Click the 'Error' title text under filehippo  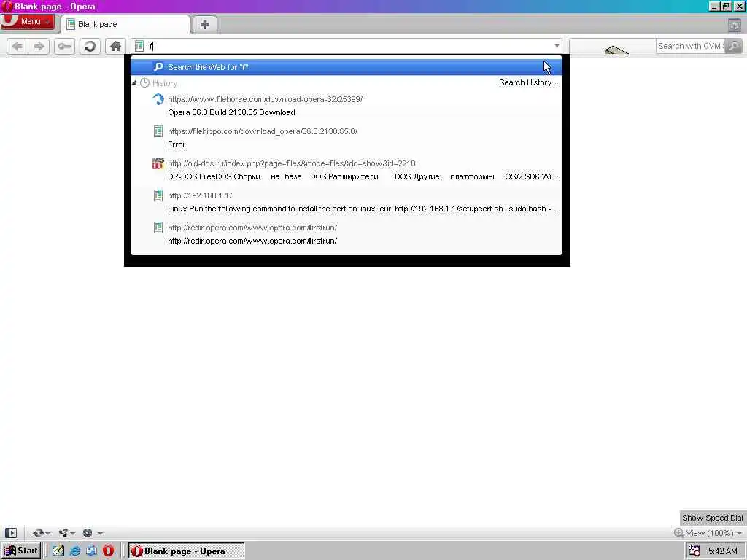tap(177, 144)
